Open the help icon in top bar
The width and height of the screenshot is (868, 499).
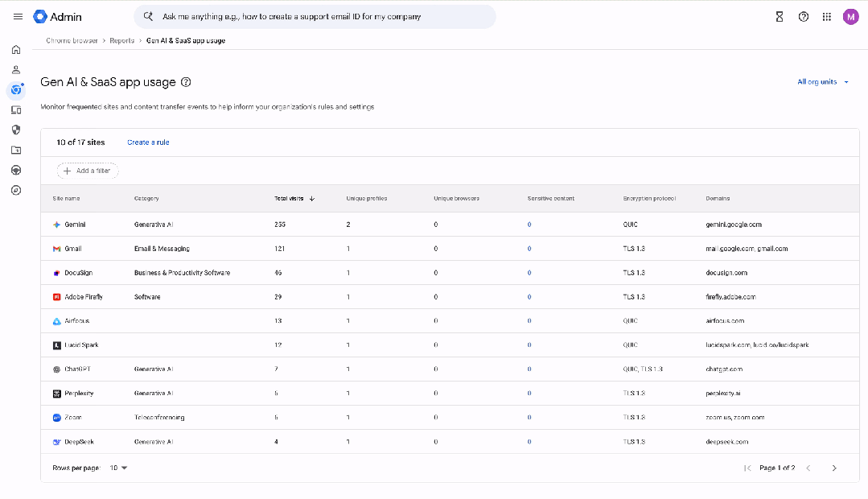tap(803, 17)
